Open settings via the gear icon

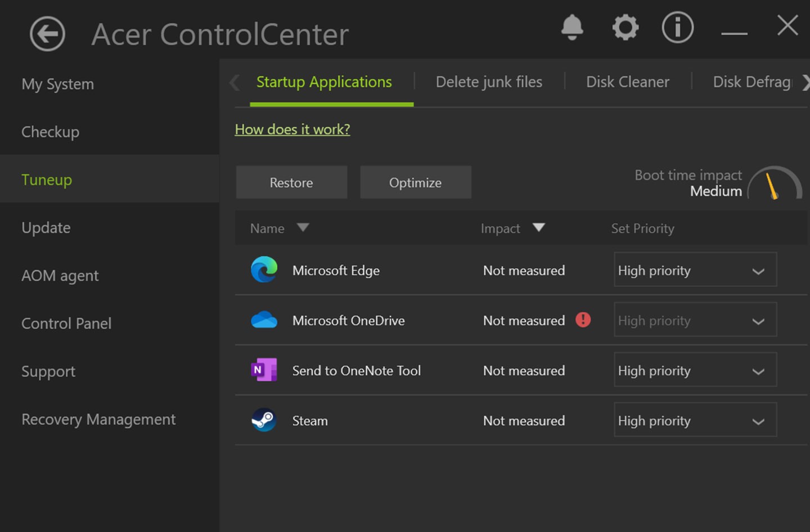point(625,27)
